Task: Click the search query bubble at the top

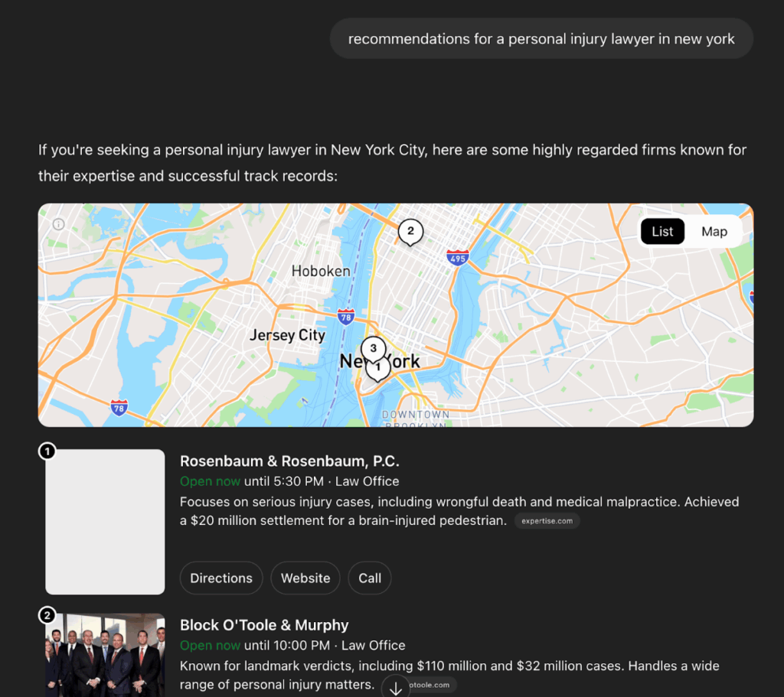Action: click(x=541, y=38)
